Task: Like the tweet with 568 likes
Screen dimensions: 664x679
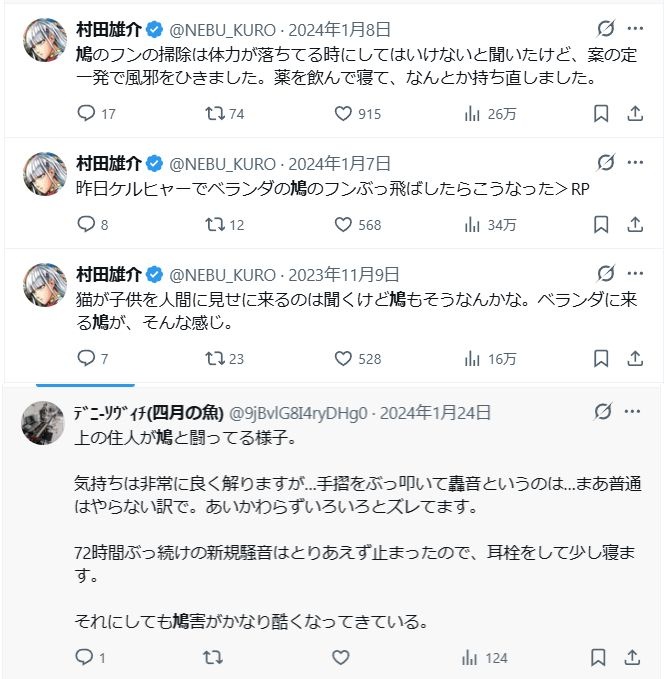Action: coord(357,225)
